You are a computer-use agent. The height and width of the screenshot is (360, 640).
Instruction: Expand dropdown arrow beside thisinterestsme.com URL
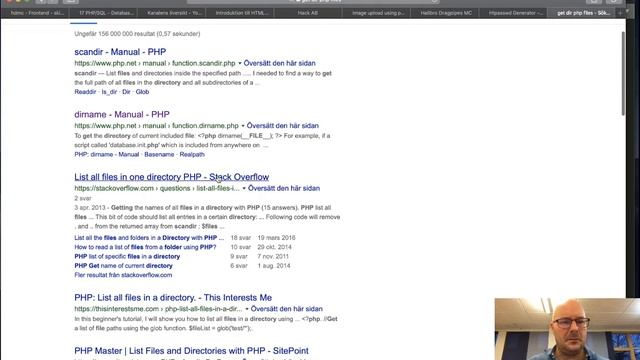pyautogui.click(x=247, y=309)
